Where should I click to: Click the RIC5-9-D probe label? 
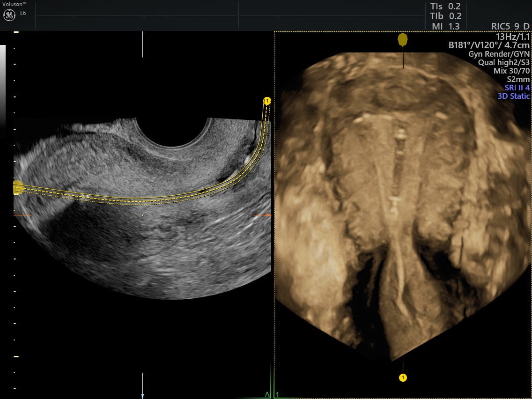pos(510,27)
